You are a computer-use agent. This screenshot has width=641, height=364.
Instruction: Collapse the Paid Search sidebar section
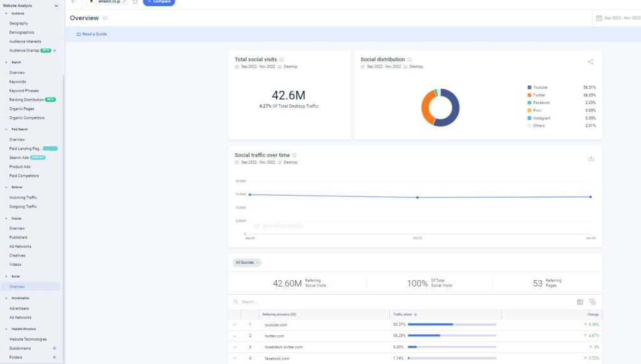coord(6,129)
